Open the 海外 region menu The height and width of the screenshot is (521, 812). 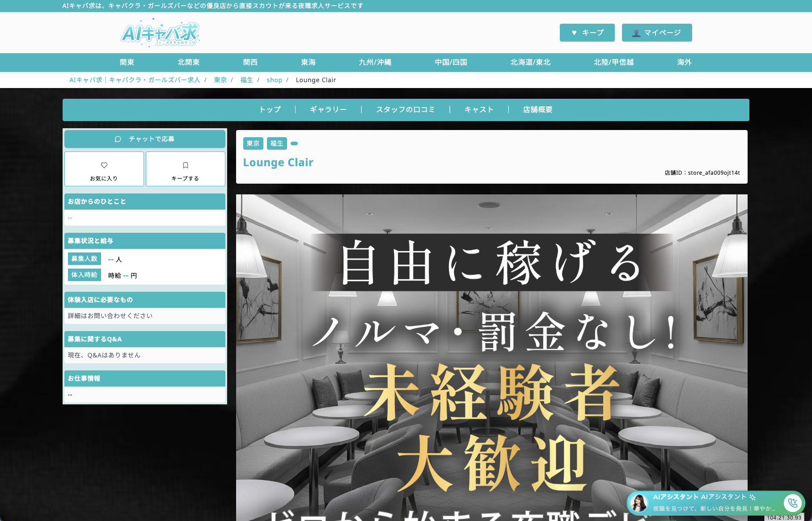(685, 63)
